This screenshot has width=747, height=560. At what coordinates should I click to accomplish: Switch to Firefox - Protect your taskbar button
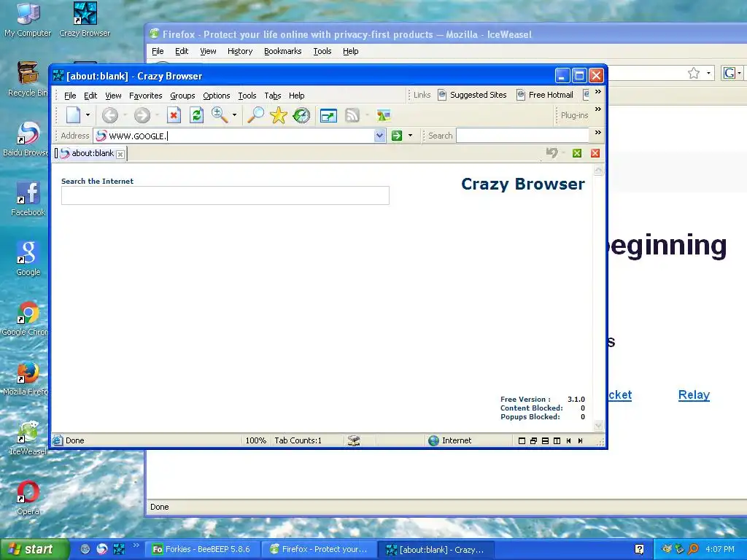pyautogui.click(x=319, y=549)
